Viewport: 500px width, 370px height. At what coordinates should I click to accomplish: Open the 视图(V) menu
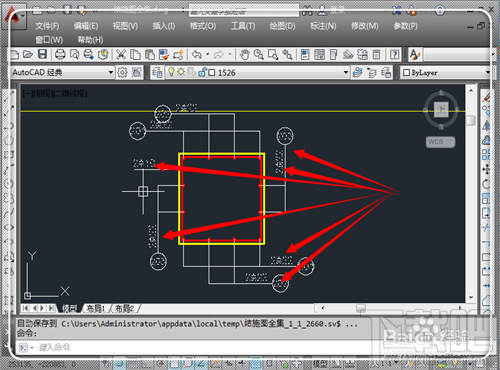point(125,26)
